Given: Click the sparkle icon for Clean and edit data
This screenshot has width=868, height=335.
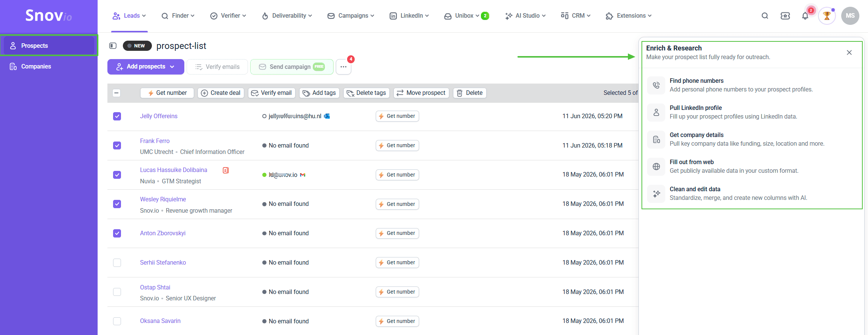Looking at the screenshot, I should click(x=656, y=193).
